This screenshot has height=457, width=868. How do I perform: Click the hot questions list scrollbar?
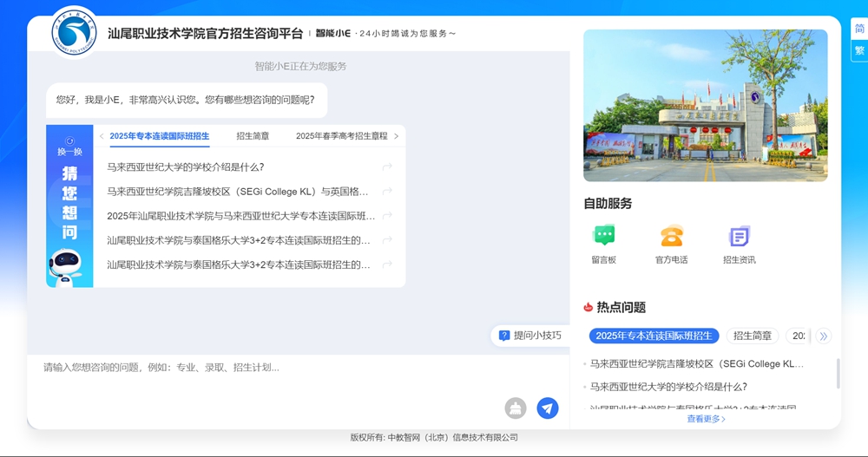[x=838, y=373]
